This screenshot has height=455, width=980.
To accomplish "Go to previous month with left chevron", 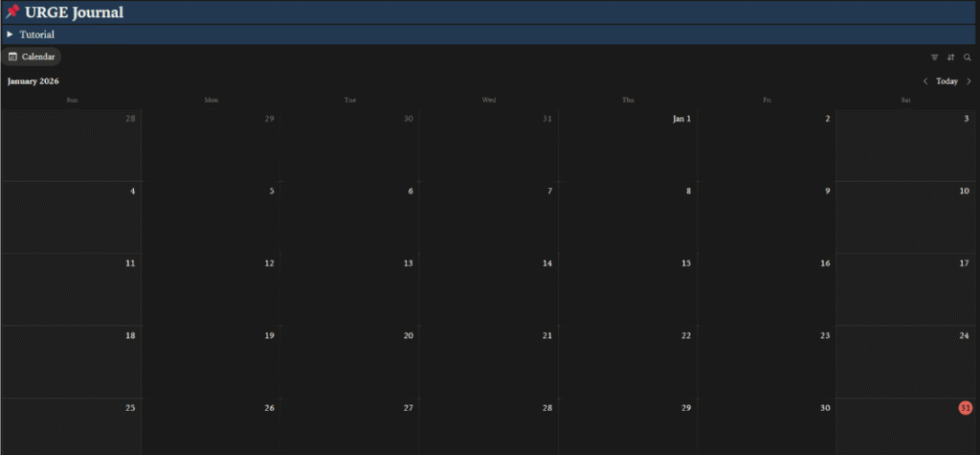I will coord(925,81).
